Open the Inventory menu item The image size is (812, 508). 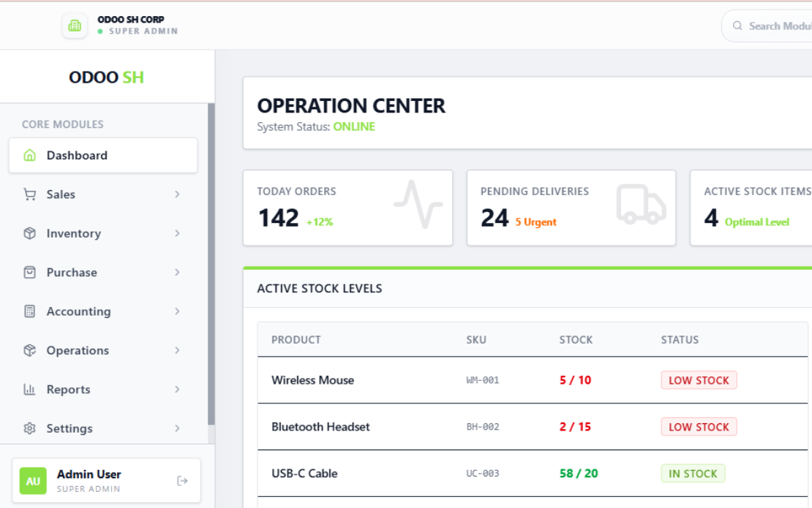[103, 233]
